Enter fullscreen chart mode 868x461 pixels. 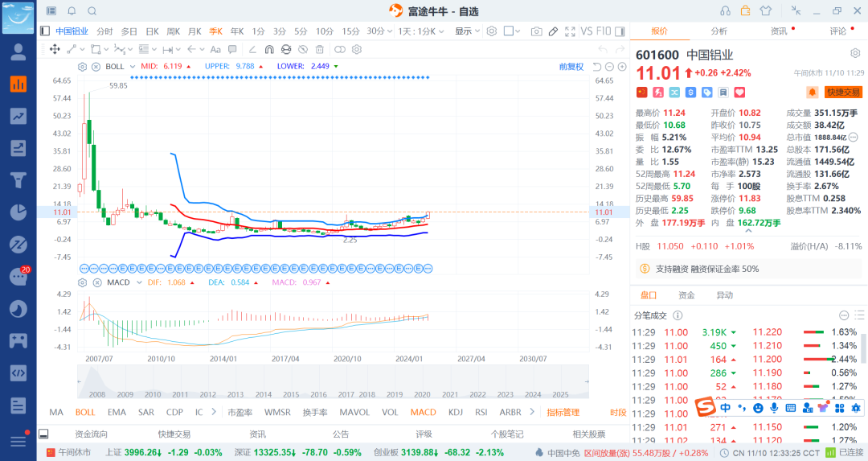click(x=570, y=31)
